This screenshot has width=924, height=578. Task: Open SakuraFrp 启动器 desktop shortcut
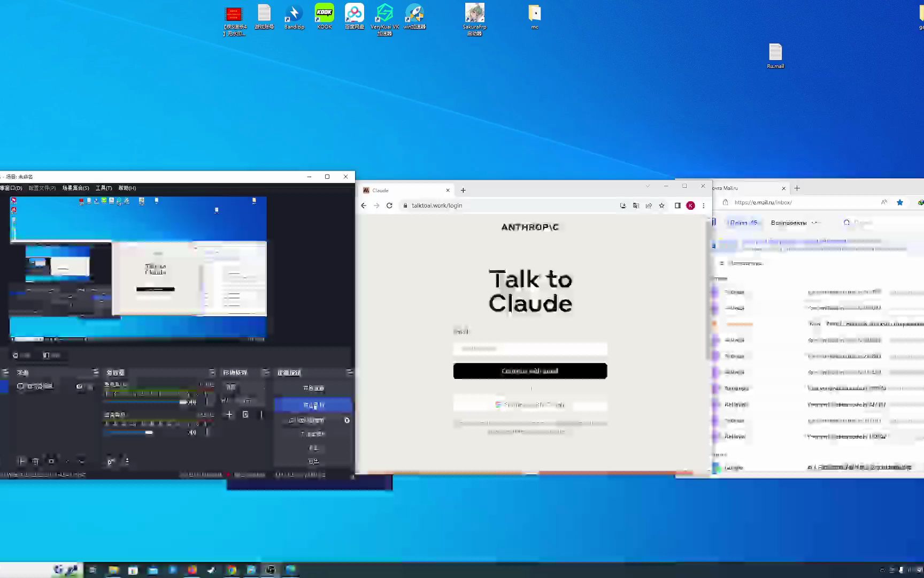pos(474,20)
